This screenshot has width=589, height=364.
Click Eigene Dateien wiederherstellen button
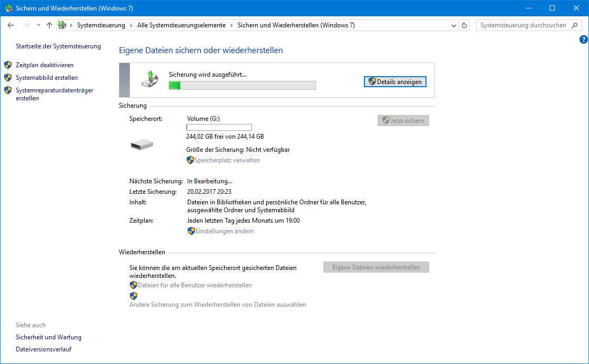[x=376, y=267]
